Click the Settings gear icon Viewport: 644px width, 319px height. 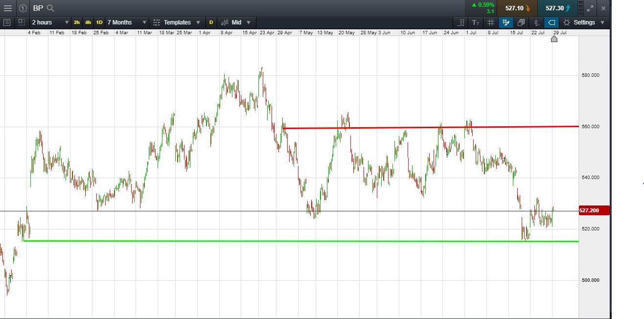click(x=567, y=23)
